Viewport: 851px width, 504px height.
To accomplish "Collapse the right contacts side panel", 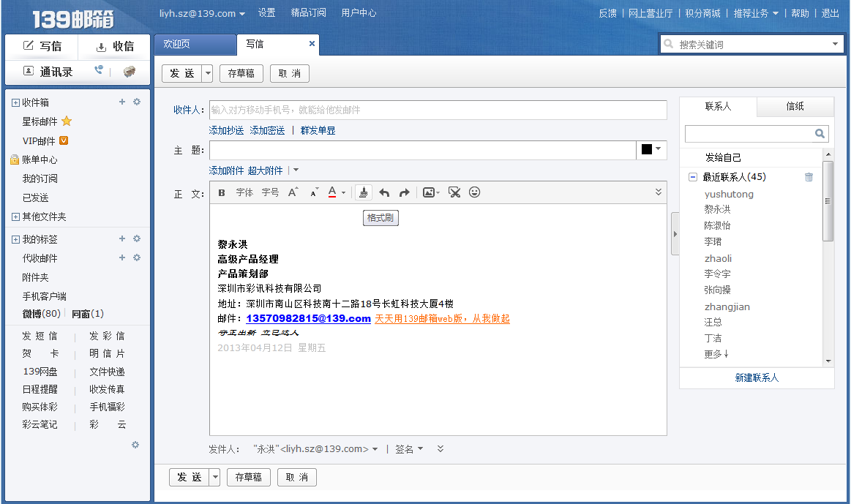I will [675, 233].
